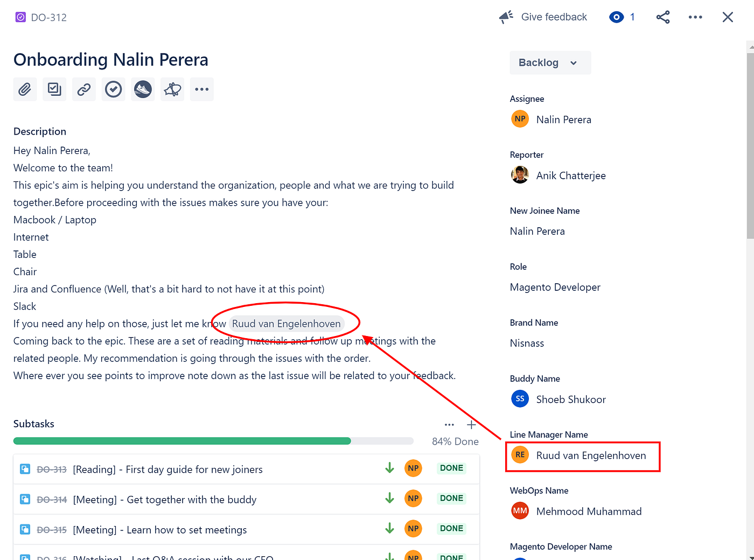This screenshot has width=754, height=560.
Task: Open the top-right meatball menu
Action: click(x=695, y=17)
